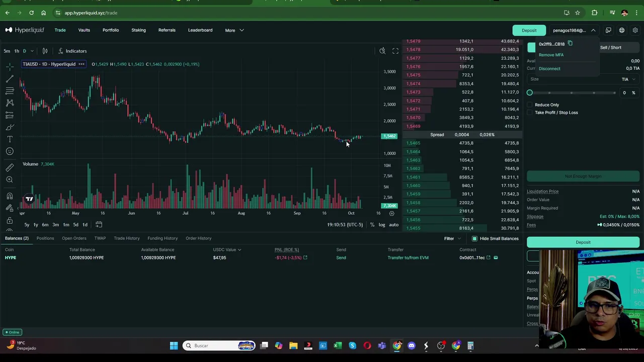Switch to the Positions tab
The height and width of the screenshot is (362, 644).
click(x=45, y=238)
